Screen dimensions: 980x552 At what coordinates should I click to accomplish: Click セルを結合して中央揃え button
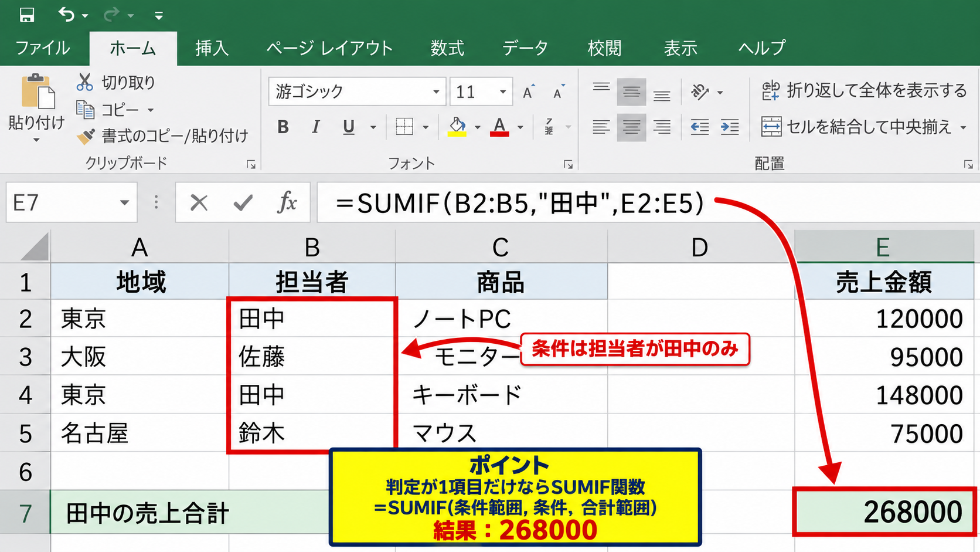coord(856,127)
